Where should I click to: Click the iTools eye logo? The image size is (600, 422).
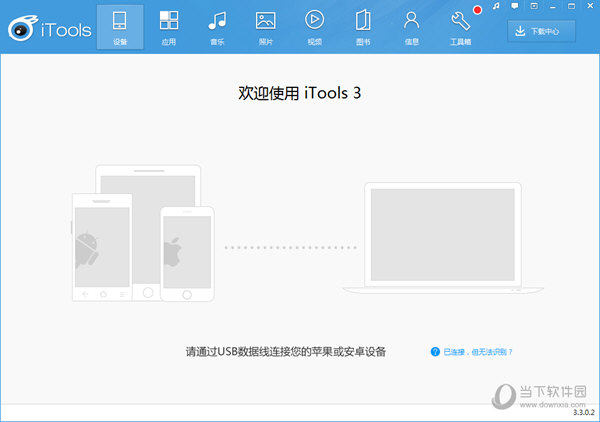click(23, 28)
